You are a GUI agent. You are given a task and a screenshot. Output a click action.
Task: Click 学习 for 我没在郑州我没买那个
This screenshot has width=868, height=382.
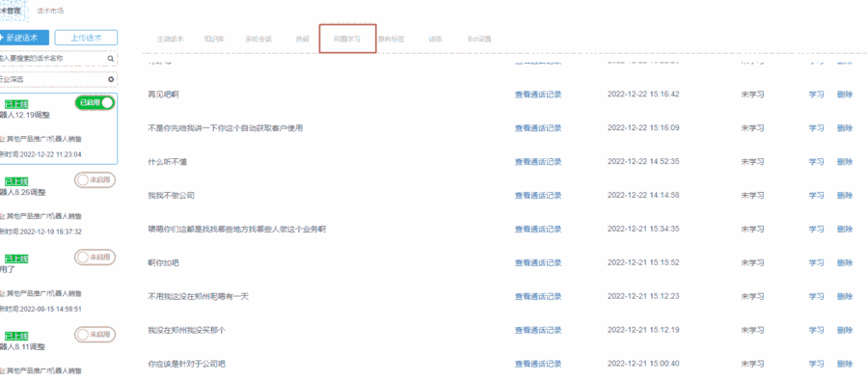817,331
